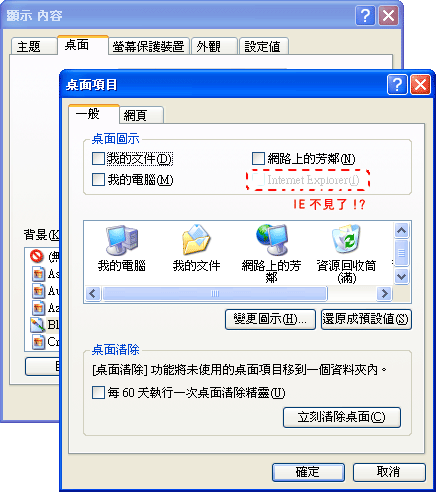436x492 pixels.
Task: Select the 我的電腦 desktop icon
Action: click(x=122, y=240)
